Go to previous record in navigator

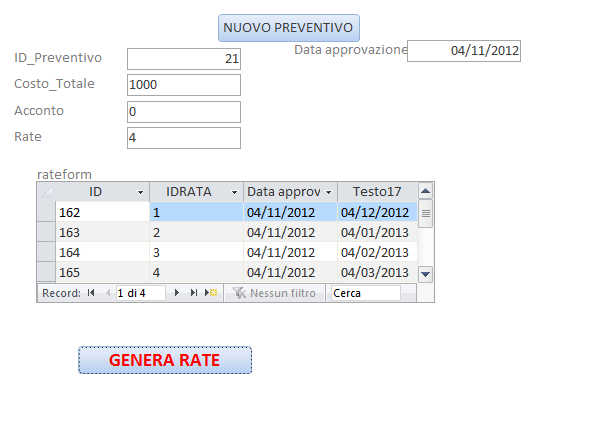108,293
